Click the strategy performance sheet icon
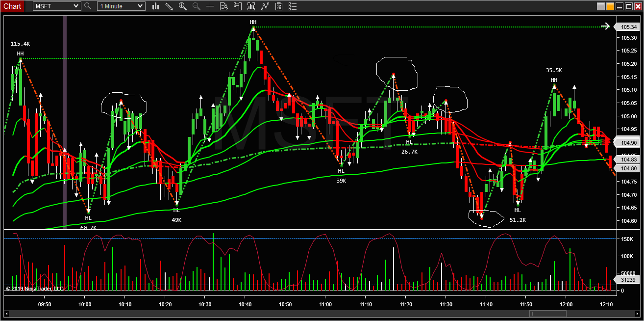 pyautogui.click(x=279, y=6)
